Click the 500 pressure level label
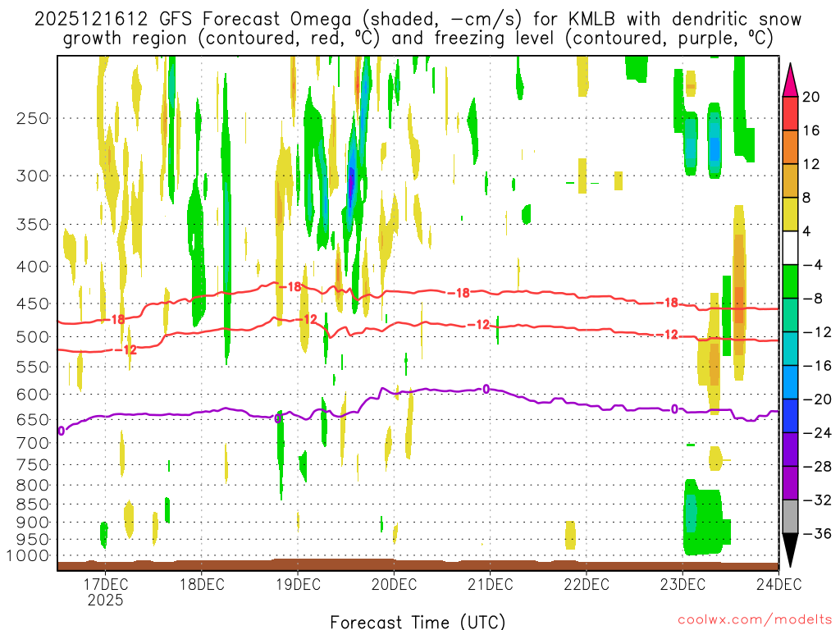The image size is (840, 630). [32, 337]
